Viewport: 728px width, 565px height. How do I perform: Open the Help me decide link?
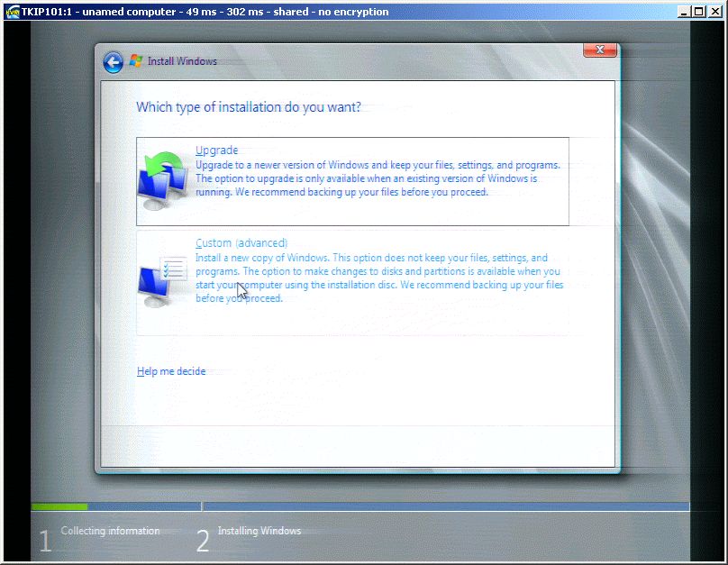point(171,371)
